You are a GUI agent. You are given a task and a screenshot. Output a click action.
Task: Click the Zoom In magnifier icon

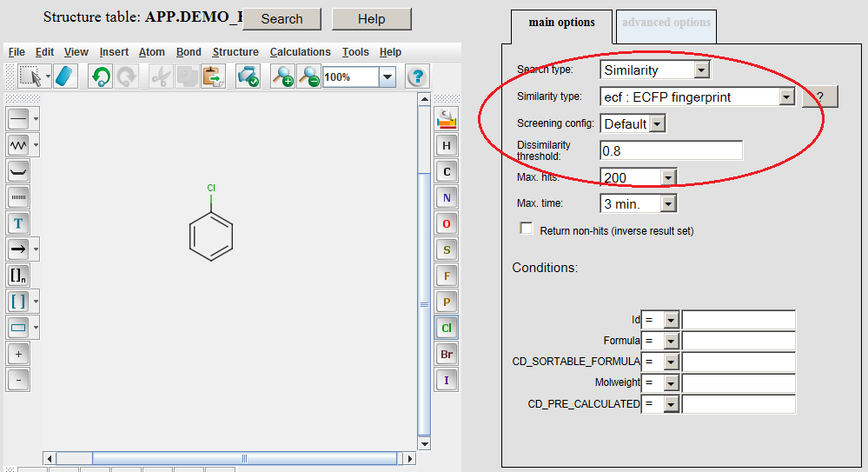(282, 76)
